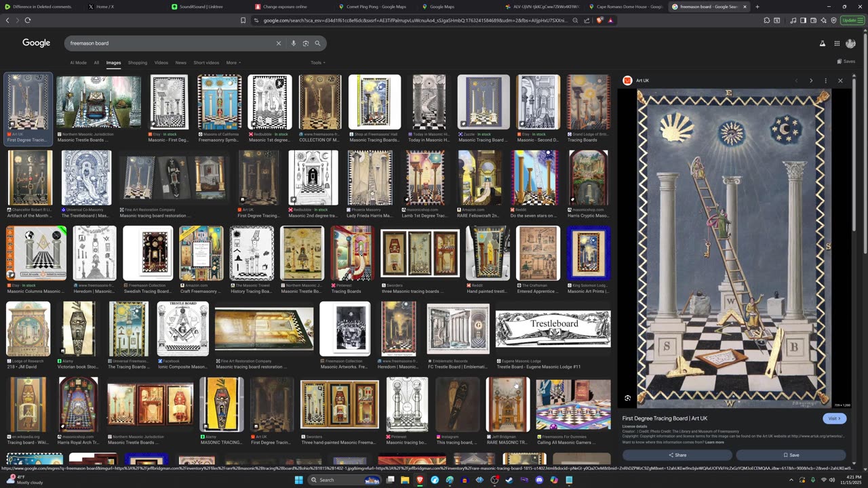Open the Art UK source icon in preview
The height and width of the screenshot is (488, 868).
click(627, 81)
